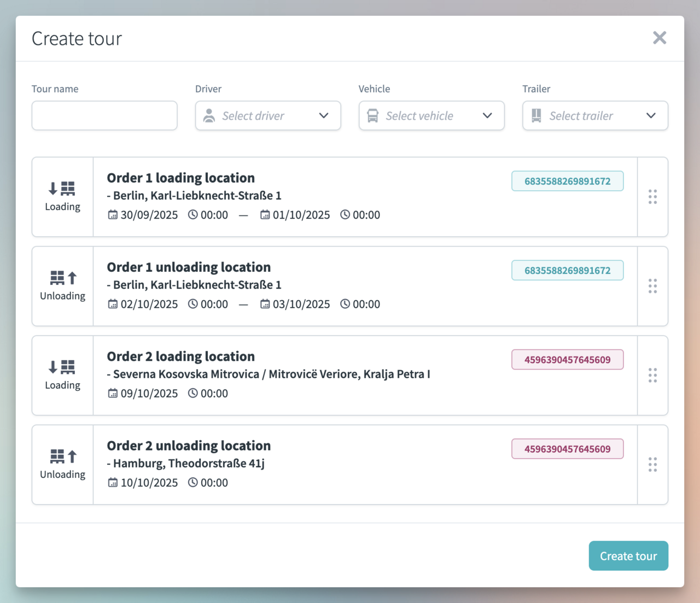This screenshot has width=700, height=603.
Task: Click the Order 2 unloading location card title
Action: [188, 445]
